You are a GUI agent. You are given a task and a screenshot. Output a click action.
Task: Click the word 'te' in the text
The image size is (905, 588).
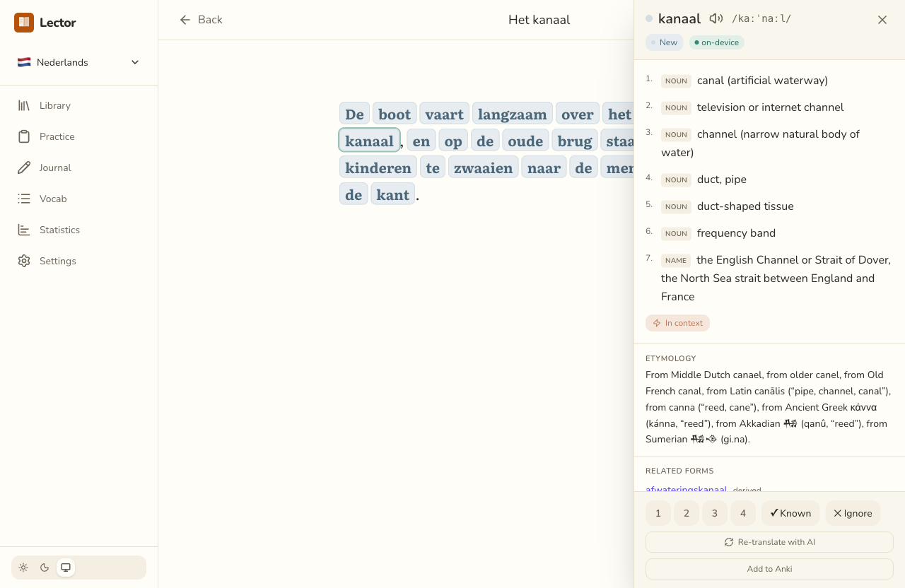[433, 167]
